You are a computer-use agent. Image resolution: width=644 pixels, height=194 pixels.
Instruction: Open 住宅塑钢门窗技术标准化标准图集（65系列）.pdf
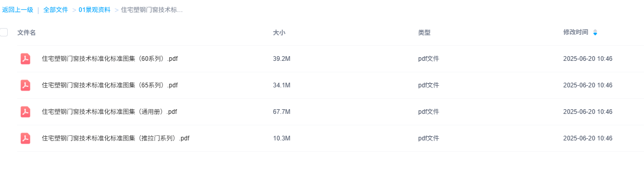coord(110,85)
